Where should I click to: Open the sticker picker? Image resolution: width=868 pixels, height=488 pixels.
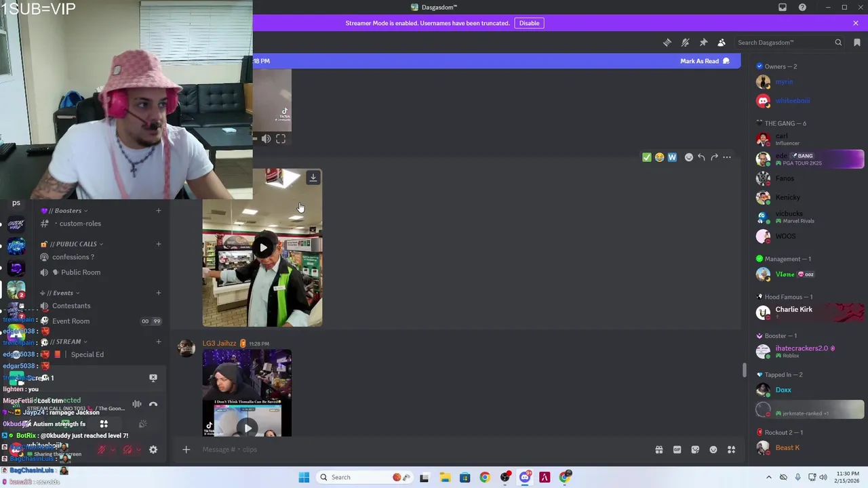695,449
